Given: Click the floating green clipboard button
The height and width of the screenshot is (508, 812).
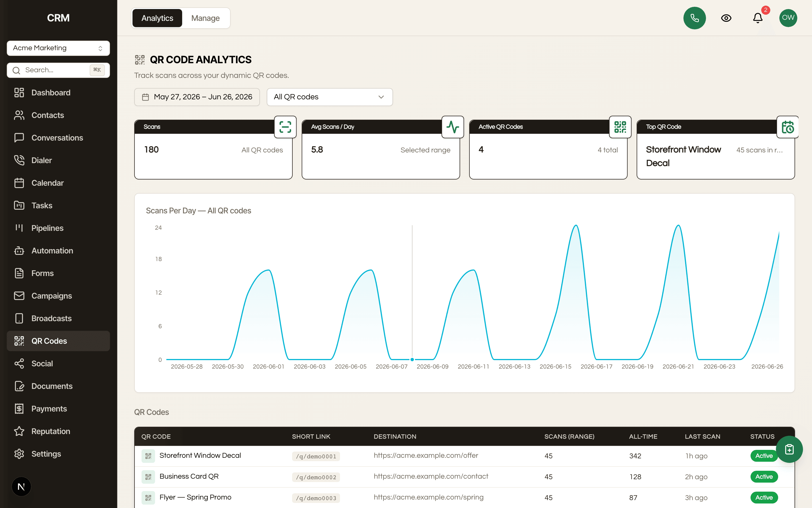Looking at the screenshot, I should (x=789, y=449).
